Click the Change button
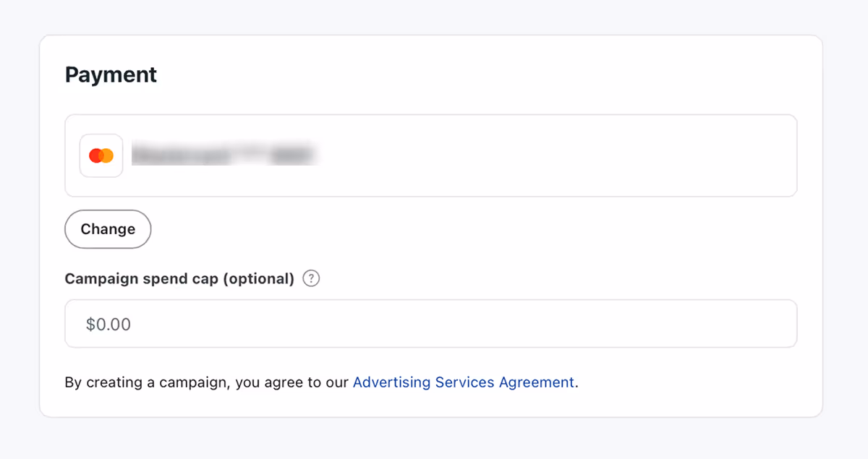Viewport: 868px width, 459px height. coord(107,228)
